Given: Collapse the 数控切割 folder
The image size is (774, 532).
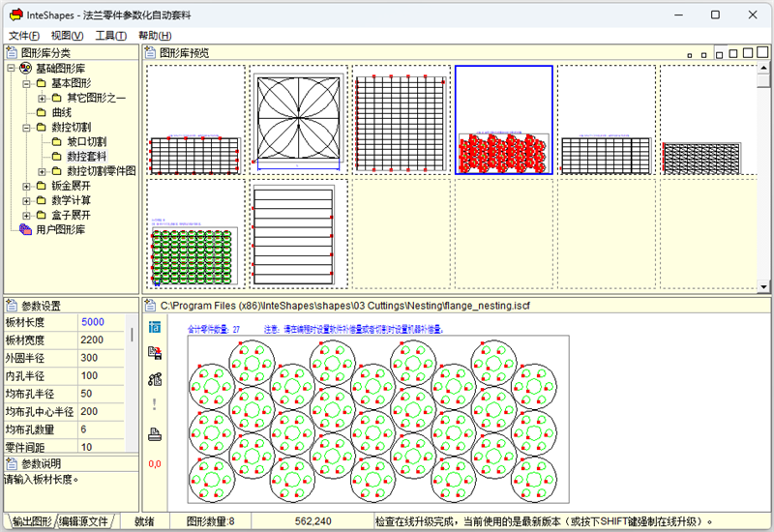Looking at the screenshot, I should click(x=26, y=128).
